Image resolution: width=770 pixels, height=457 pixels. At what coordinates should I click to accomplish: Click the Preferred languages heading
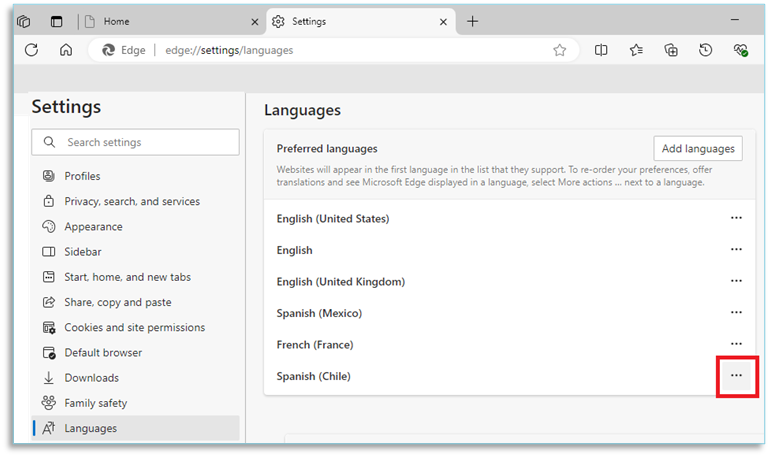[327, 149]
